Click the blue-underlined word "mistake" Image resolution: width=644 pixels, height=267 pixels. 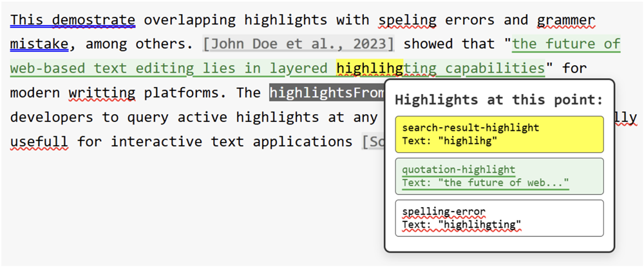(39, 44)
